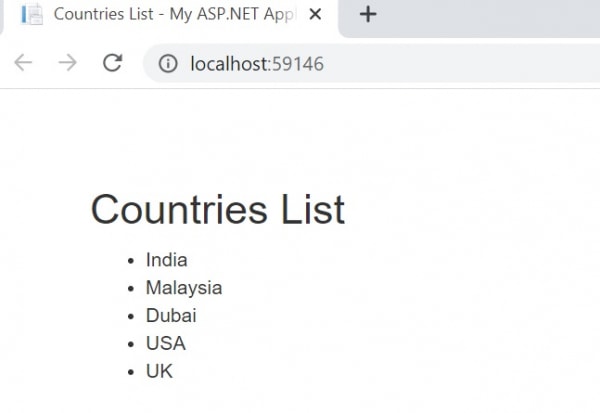Open a new browser tab
600x413 pixels.
click(368, 14)
